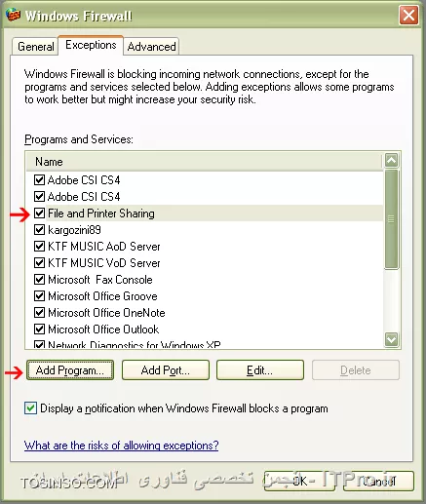Image resolution: width=426 pixels, height=504 pixels.
Task: Click the Delete button
Action: pos(356,370)
